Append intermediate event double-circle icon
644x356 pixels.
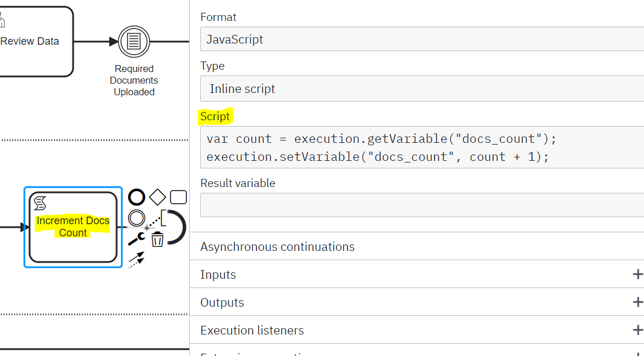[136, 218]
